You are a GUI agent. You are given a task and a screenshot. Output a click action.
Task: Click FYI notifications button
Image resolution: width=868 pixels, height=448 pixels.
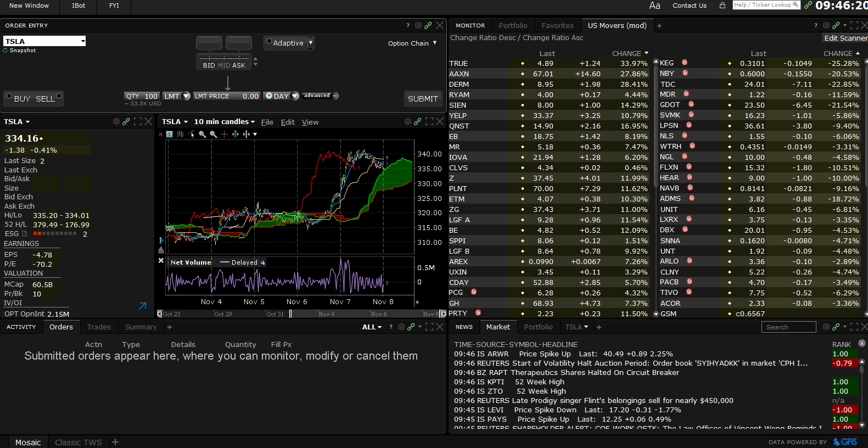click(x=114, y=5)
